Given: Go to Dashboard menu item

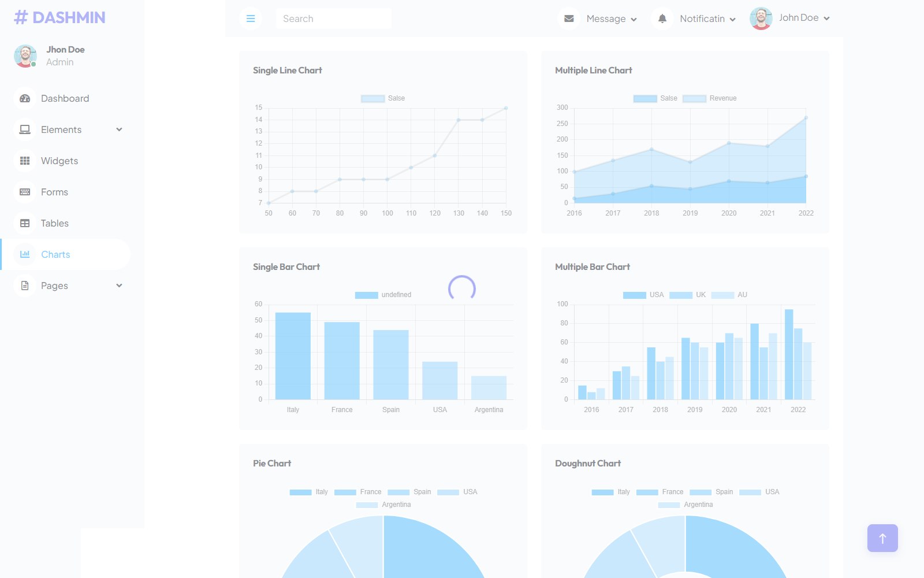Looking at the screenshot, I should click(65, 98).
